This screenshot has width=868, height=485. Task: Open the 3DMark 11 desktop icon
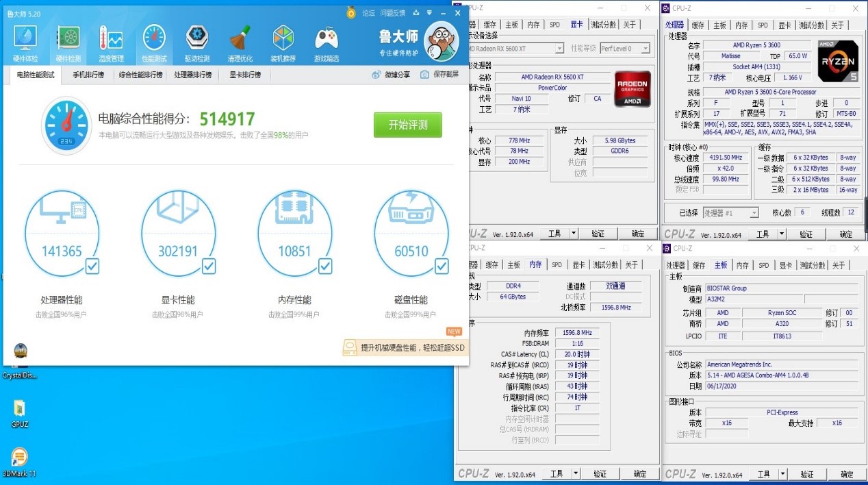(x=19, y=458)
